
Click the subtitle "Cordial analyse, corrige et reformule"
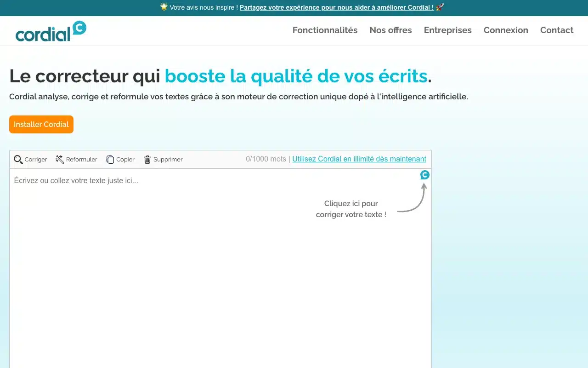[x=238, y=97]
